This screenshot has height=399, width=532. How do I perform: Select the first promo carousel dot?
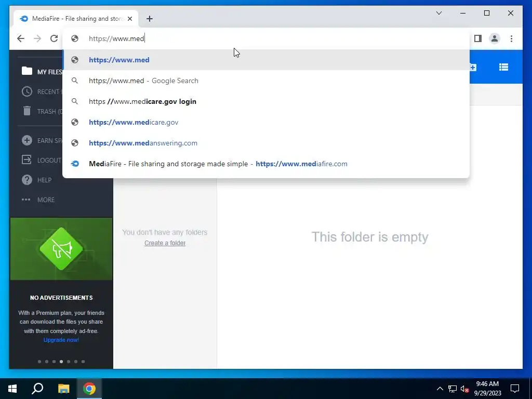pyautogui.click(x=39, y=362)
